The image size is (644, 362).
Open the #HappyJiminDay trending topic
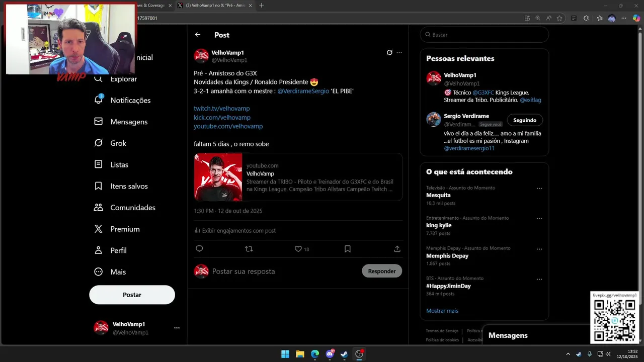point(448,286)
